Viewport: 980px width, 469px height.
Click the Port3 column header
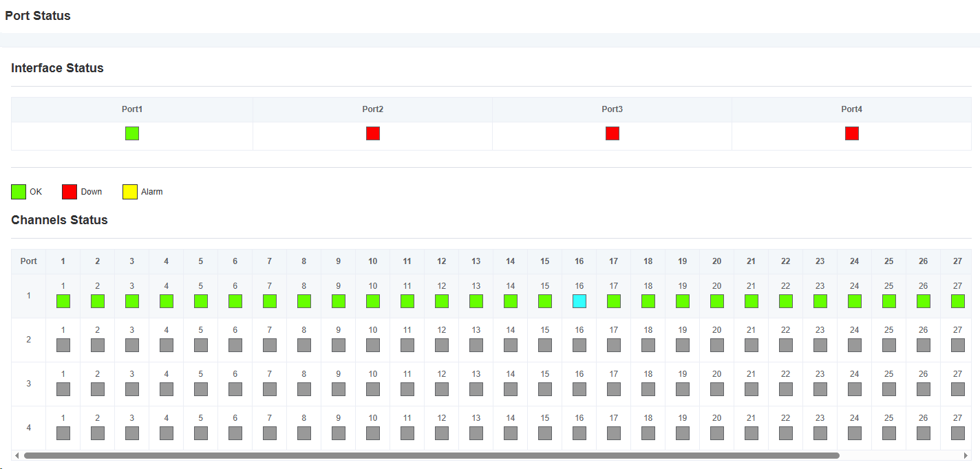pyautogui.click(x=612, y=109)
